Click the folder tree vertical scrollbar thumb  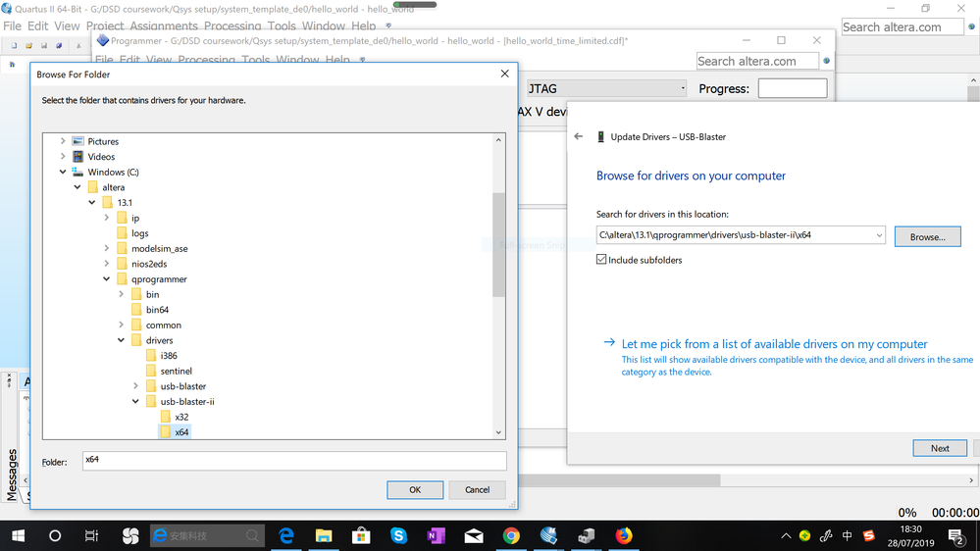click(498, 244)
